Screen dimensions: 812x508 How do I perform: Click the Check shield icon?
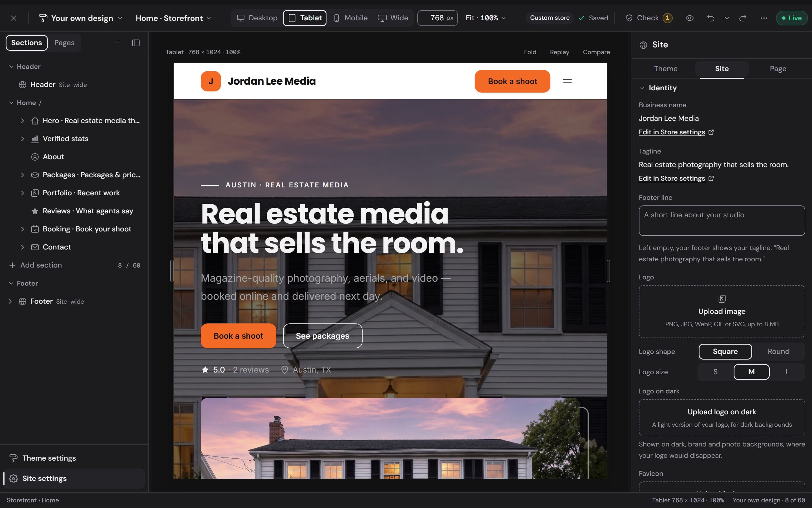click(629, 18)
